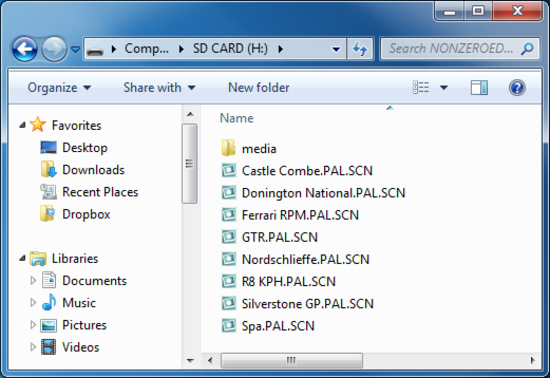The height and width of the screenshot is (378, 550).
Task: Open Downloads from Favorites
Action: pos(93,170)
